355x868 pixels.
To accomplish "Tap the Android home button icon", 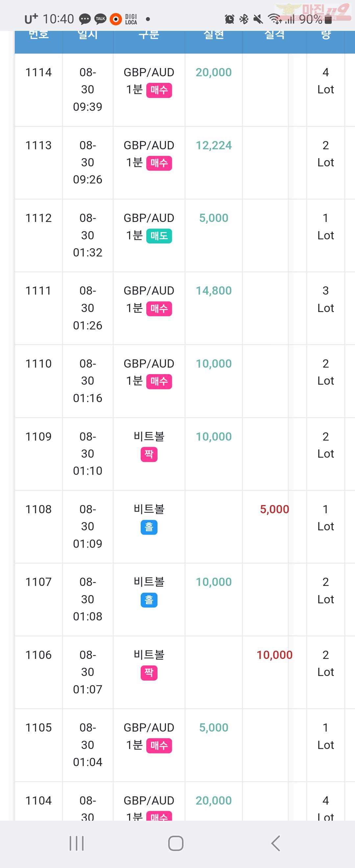I will pos(176,843).
